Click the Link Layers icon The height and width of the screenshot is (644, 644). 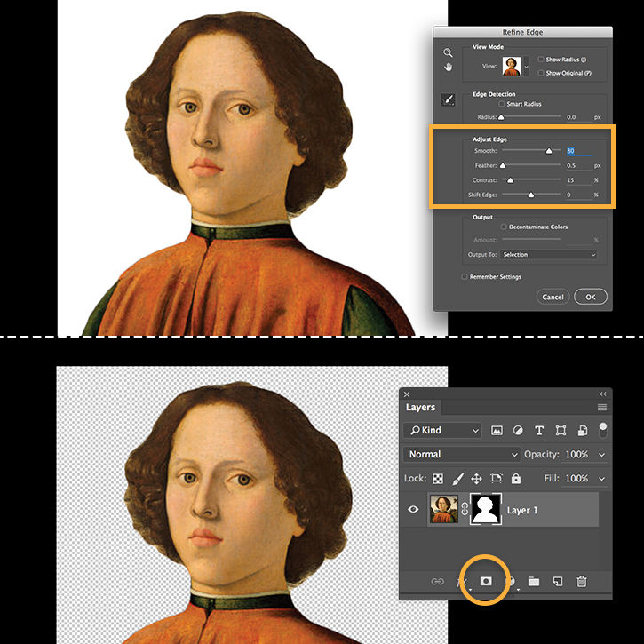(x=437, y=582)
